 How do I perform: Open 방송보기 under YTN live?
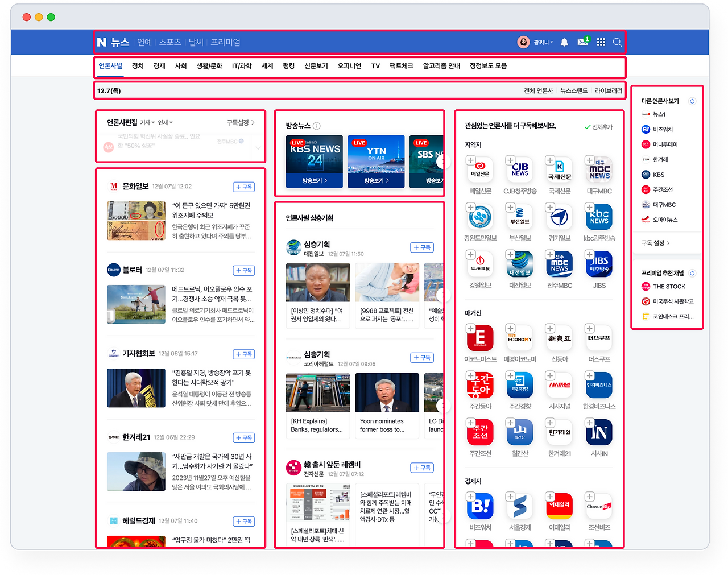tap(377, 180)
